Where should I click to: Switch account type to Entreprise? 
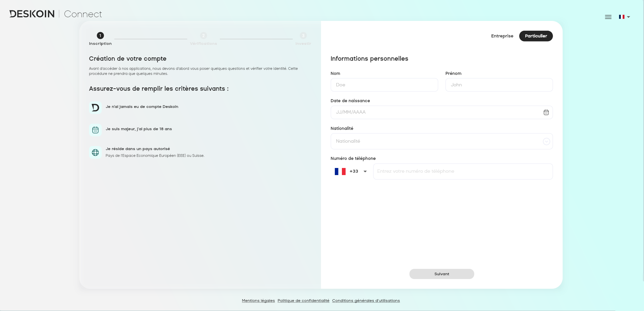click(x=502, y=36)
